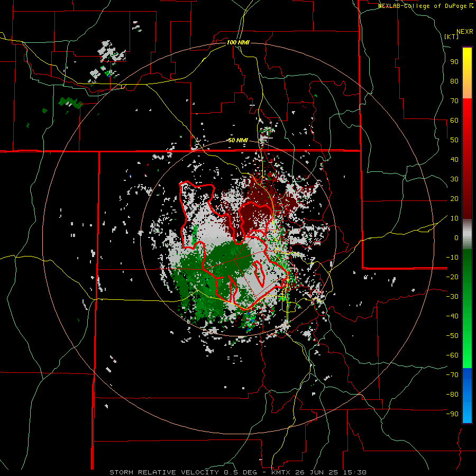Pick the -60 label on the velocity legend
This screenshot has width=476, height=476.
[452, 355]
